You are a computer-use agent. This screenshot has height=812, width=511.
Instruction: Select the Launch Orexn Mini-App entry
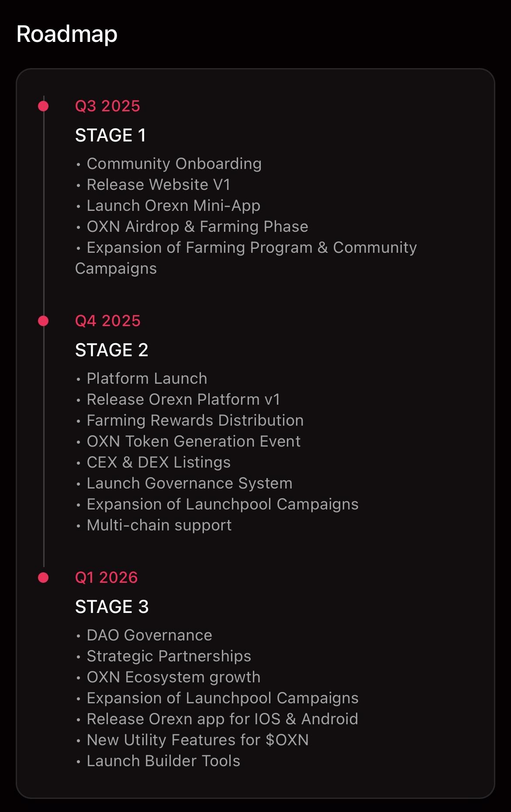tap(173, 206)
